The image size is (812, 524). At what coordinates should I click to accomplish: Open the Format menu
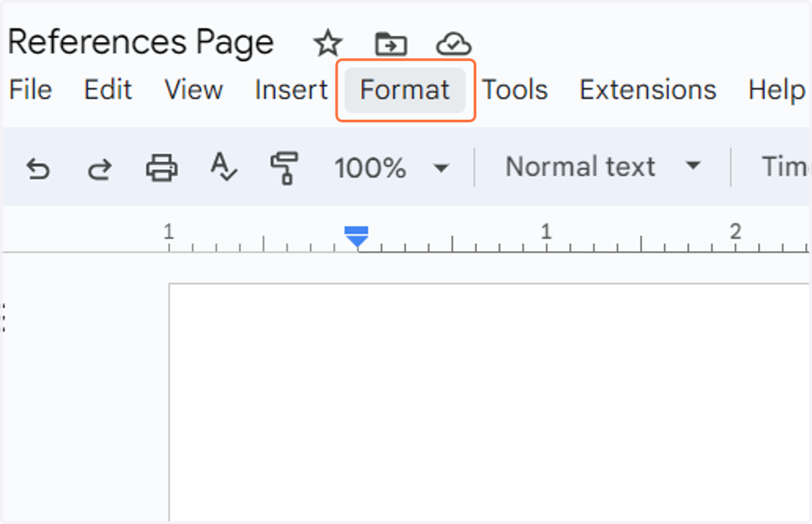(x=405, y=90)
